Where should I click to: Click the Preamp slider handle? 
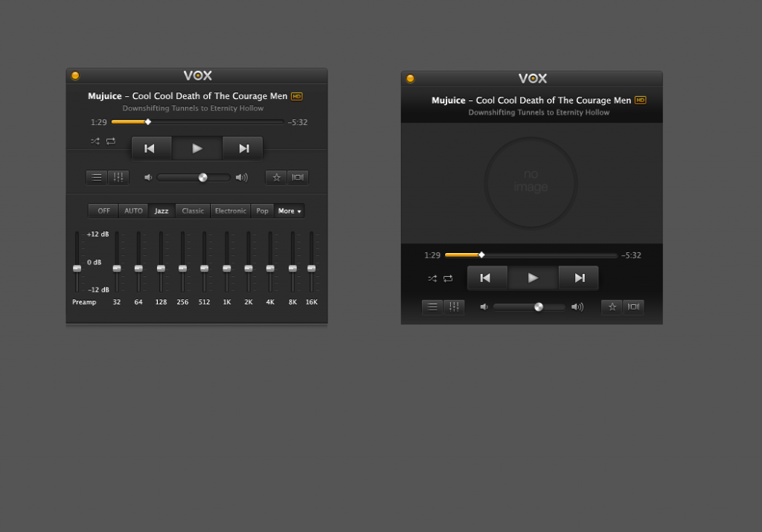(x=77, y=268)
